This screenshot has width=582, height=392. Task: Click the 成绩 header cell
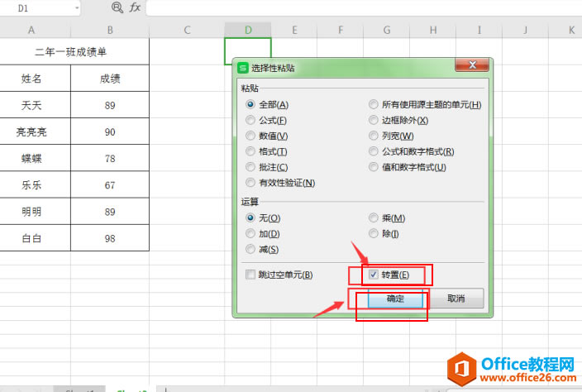[x=110, y=79]
